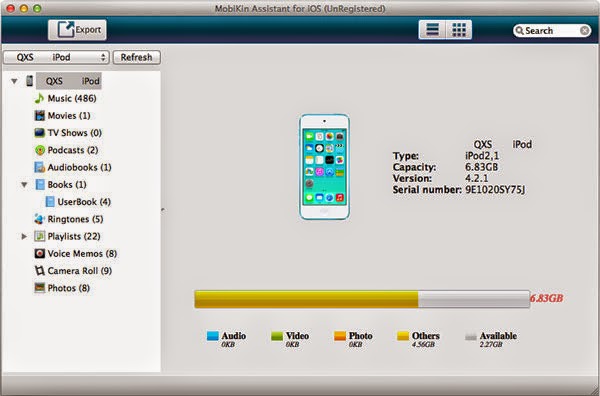This screenshot has height=396, width=600.
Task: Click the storage usage bar
Action: pyautogui.click(x=362, y=299)
